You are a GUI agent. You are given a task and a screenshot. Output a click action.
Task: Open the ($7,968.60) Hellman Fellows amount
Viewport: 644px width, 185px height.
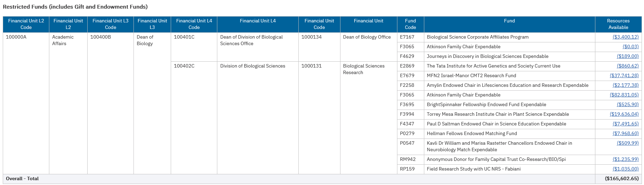(625, 133)
